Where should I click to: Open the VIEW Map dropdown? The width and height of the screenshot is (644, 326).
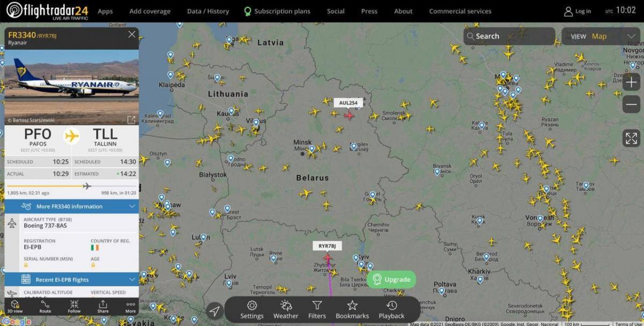pyautogui.click(x=601, y=36)
